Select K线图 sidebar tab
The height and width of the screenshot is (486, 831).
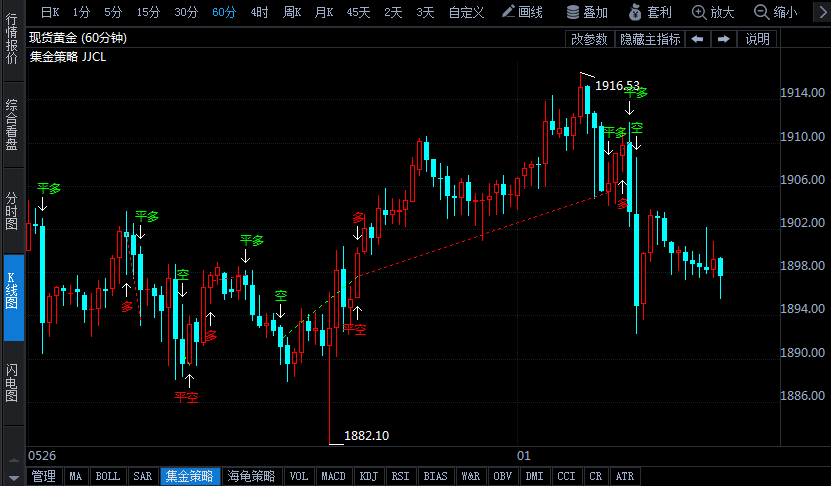click(x=14, y=297)
